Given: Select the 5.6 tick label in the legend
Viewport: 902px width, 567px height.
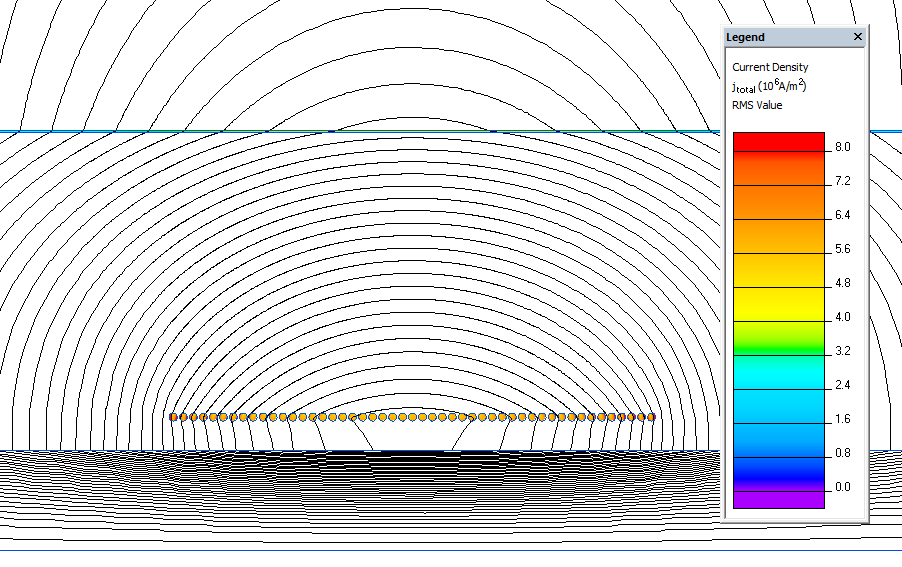Looking at the screenshot, I should tap(842, 249).
